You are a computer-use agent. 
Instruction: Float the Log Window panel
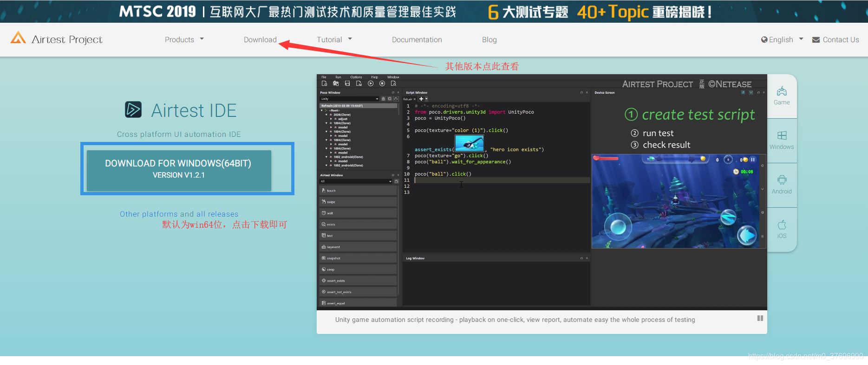coord(581,258)
